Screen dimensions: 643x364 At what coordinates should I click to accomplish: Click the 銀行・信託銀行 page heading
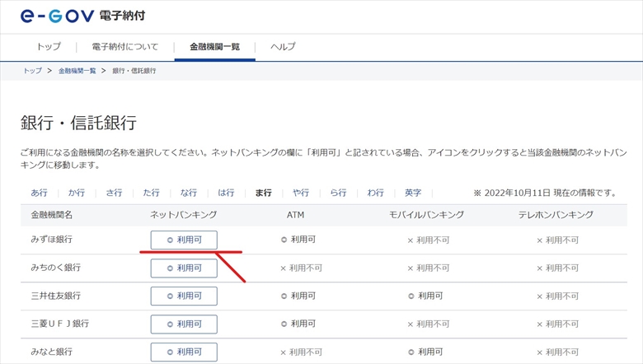click(78, 123)
